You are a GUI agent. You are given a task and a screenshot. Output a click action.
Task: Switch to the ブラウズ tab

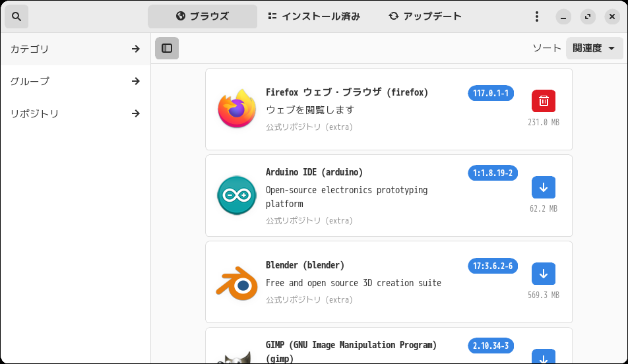point(203,16)
